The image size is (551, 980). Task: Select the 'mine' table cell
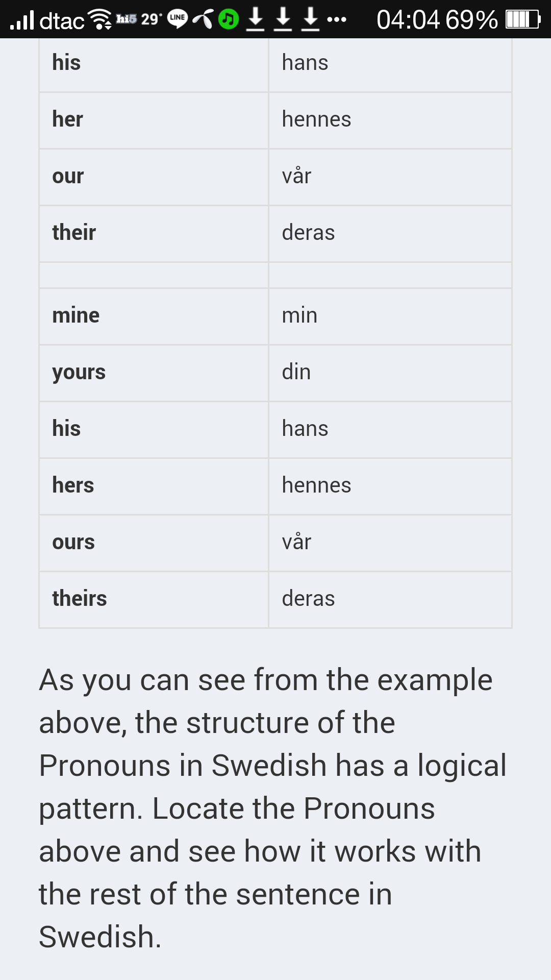point(154,316)
